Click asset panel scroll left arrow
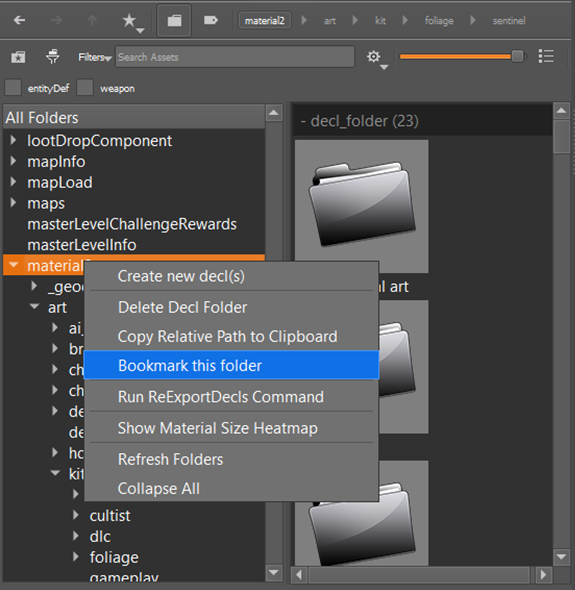 tap(300, 575)
